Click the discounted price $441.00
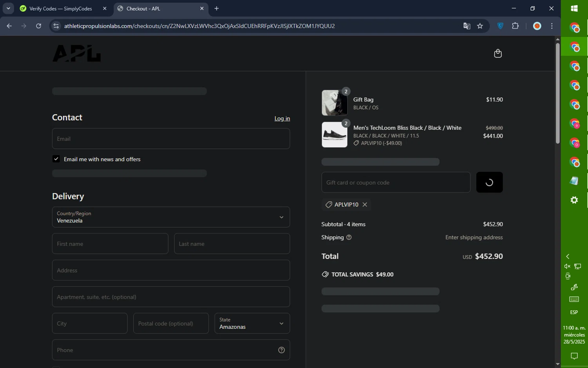The width and height of the screenshot is (588, 368). (x=493, y=136)
